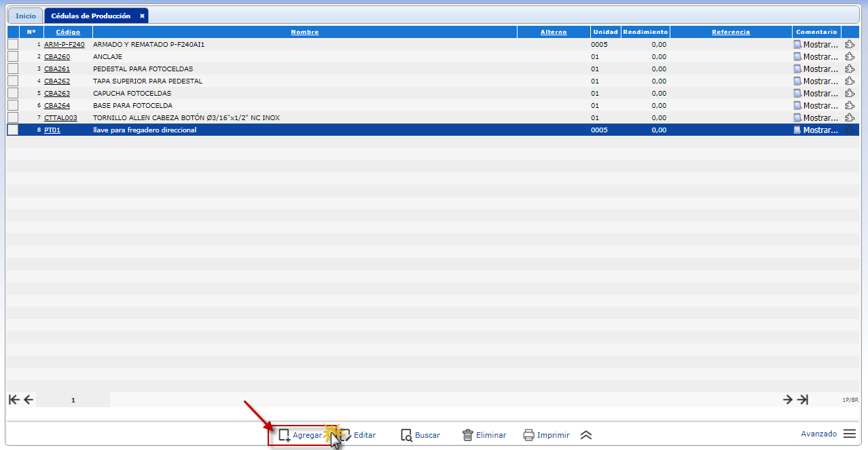The width and height of the screenshot is (868, 450).
Task: Select the Cédulas de Producción tab
Action: 90,16
